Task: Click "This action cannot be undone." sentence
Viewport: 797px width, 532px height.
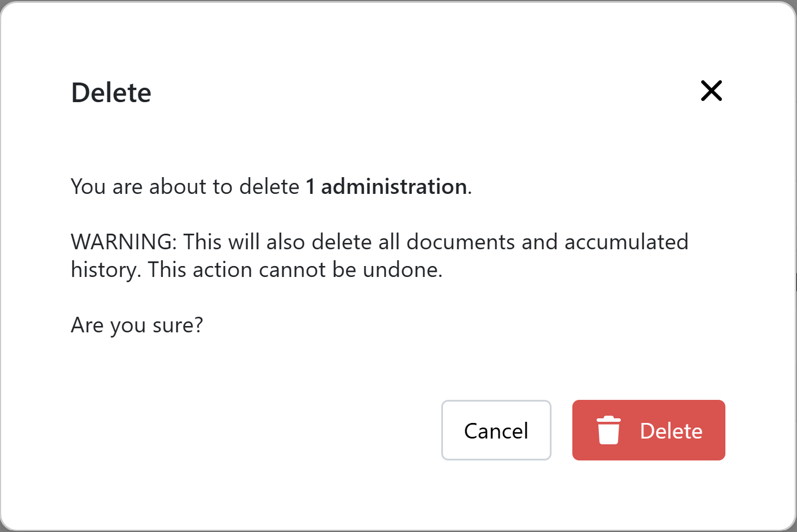Action: [x=295, y=269]
